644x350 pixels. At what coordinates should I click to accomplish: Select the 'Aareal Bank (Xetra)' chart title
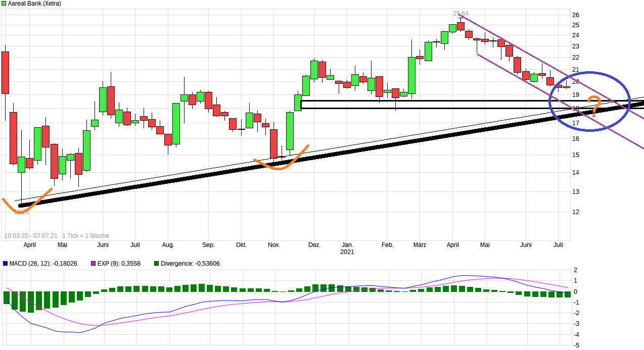[35, 4]
